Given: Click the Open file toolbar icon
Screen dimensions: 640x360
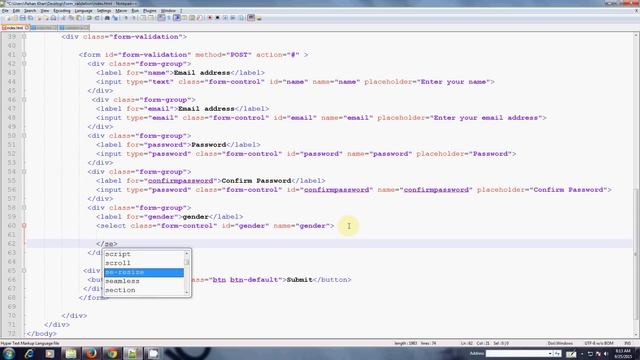Looking at the screenshot, I should 15,18.
